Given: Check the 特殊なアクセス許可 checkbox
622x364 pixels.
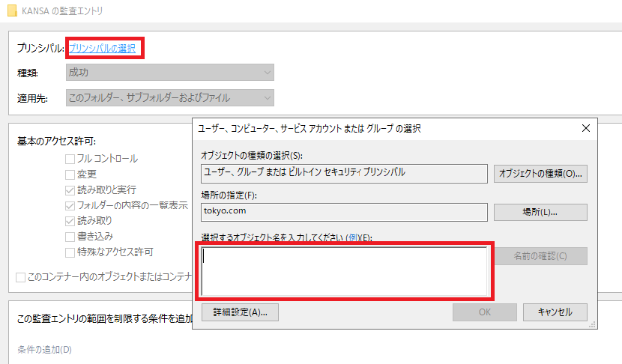Looking at the screenshot, I should [x=70, y=252].
